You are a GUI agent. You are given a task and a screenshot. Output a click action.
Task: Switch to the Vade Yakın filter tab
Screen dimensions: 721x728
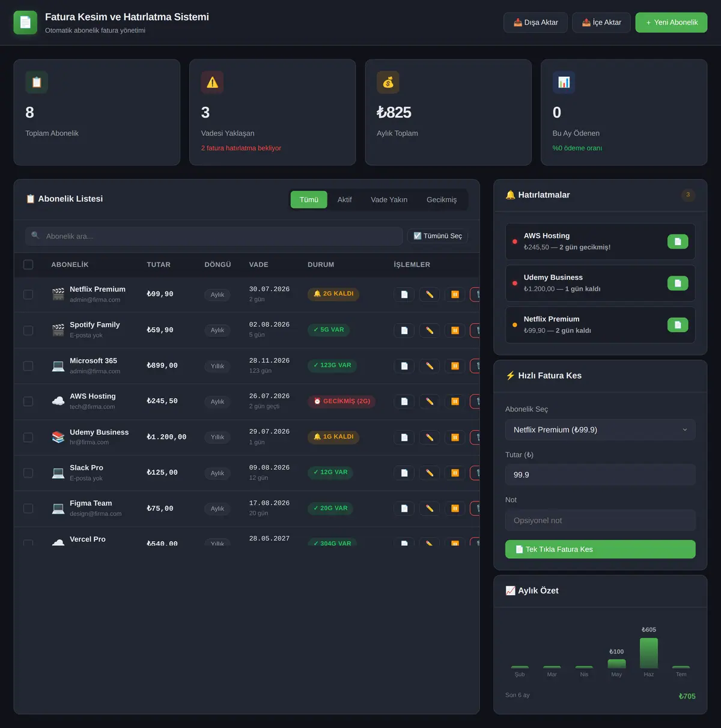pos(389,199)
